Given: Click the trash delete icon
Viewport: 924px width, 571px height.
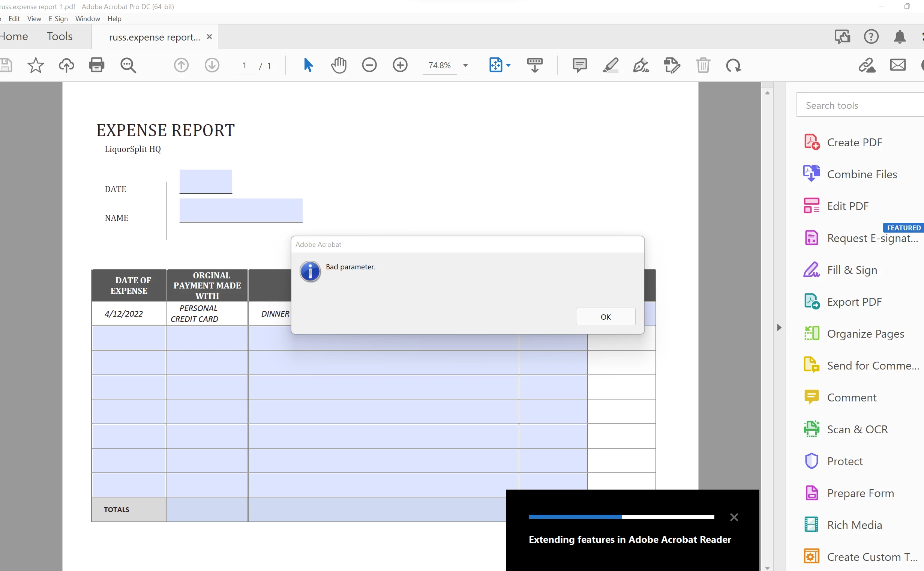Looking at the screenshot, I should [703, 65].
